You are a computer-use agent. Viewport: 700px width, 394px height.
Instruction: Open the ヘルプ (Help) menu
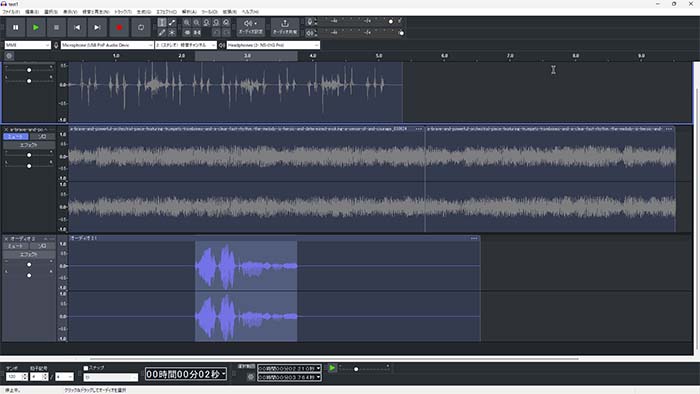(x=250, y=12)
